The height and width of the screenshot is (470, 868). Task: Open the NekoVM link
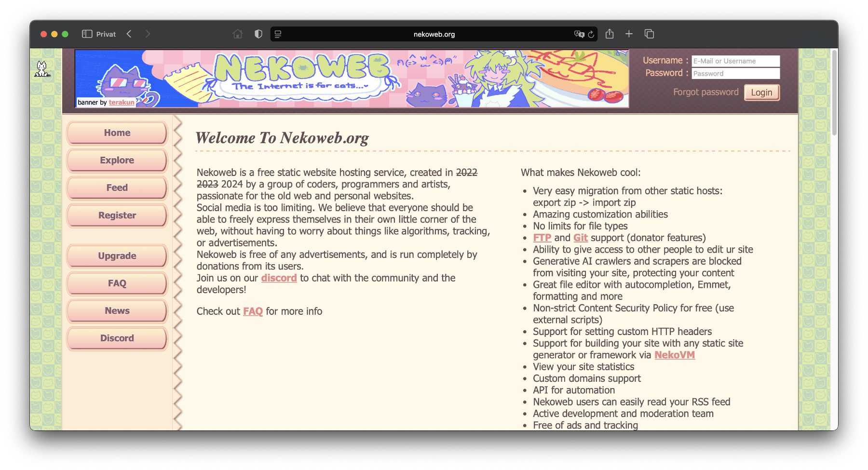pyautogui.click(x=674, y=355)
